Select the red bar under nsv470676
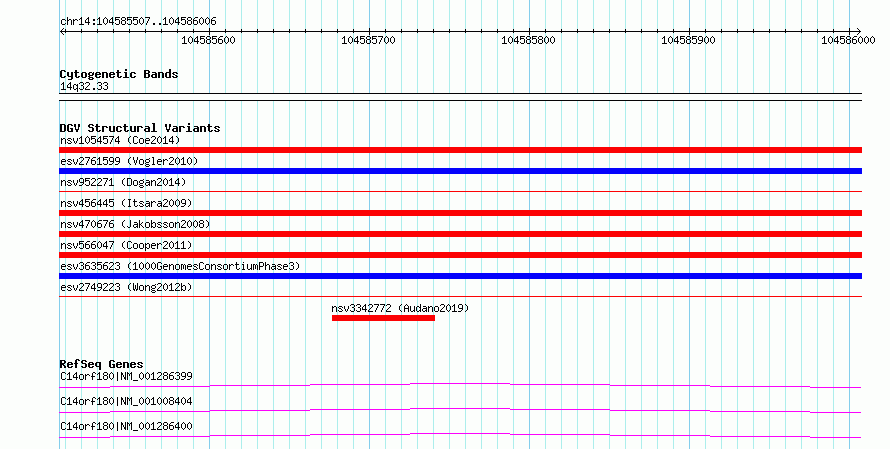 pos(460,234)
